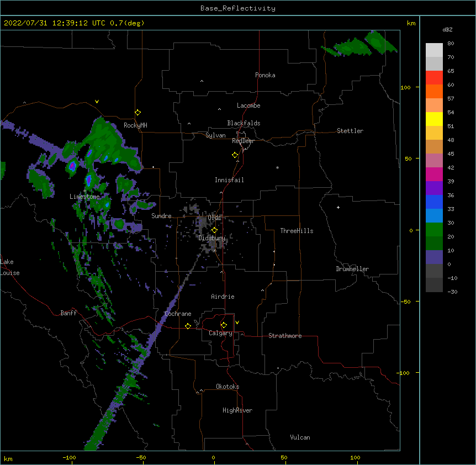The height and width of the screenshot is (465, 476).
Task: Select the yellow diamond marker just below Cochrane
Action: (x=188, y=326)
